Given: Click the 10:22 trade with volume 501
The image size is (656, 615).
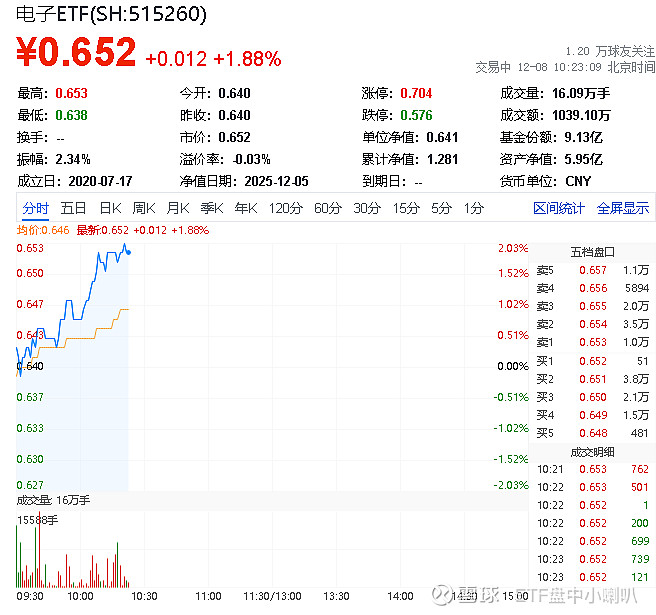Looking at the screenshot, I should [592, 487].
